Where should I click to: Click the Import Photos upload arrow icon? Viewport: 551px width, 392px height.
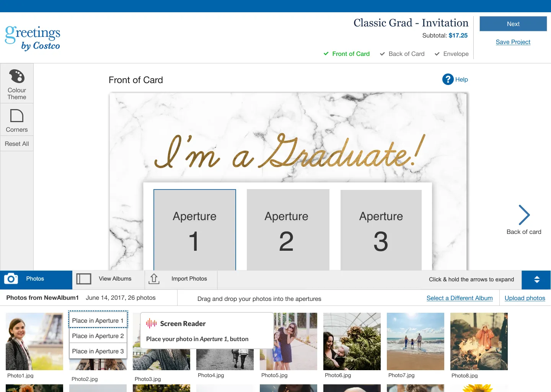pos(154,279)
